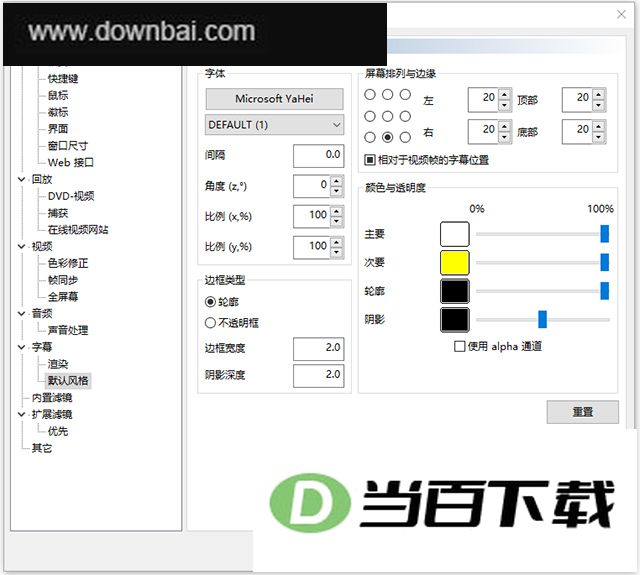The image size is (640, 575).
Task: Increase the 顶部 margin value
Action: (x=598, y=95)
